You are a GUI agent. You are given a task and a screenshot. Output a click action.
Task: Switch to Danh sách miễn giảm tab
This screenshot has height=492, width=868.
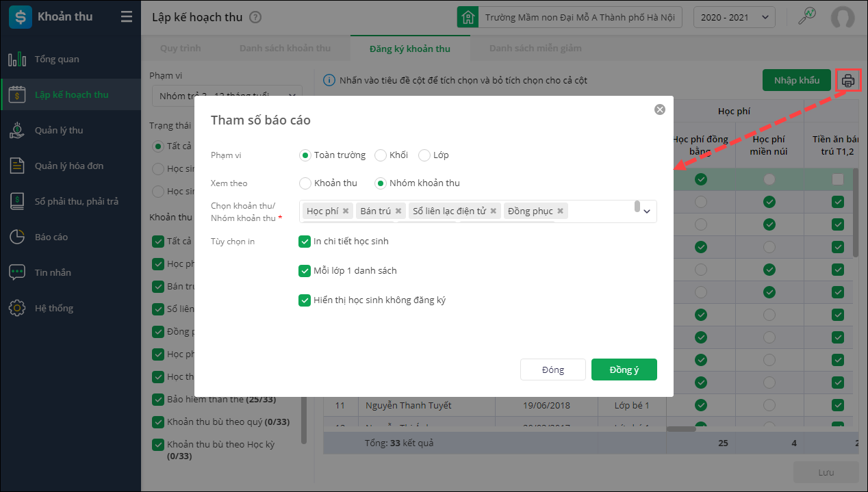click(535, 49)
